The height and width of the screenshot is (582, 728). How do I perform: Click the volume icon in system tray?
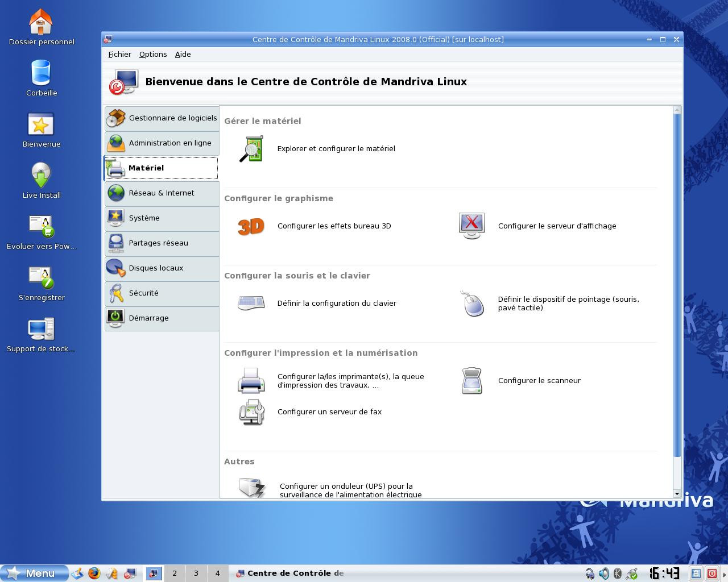(603, 573)
